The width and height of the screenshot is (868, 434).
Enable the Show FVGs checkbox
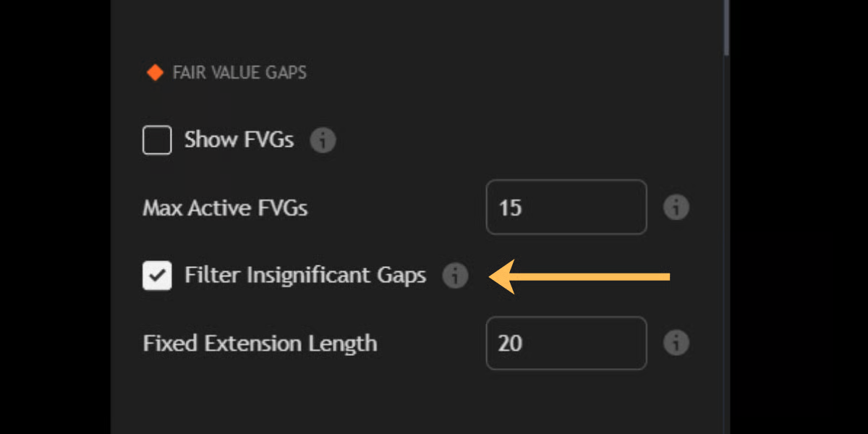[x=157, y=140]
